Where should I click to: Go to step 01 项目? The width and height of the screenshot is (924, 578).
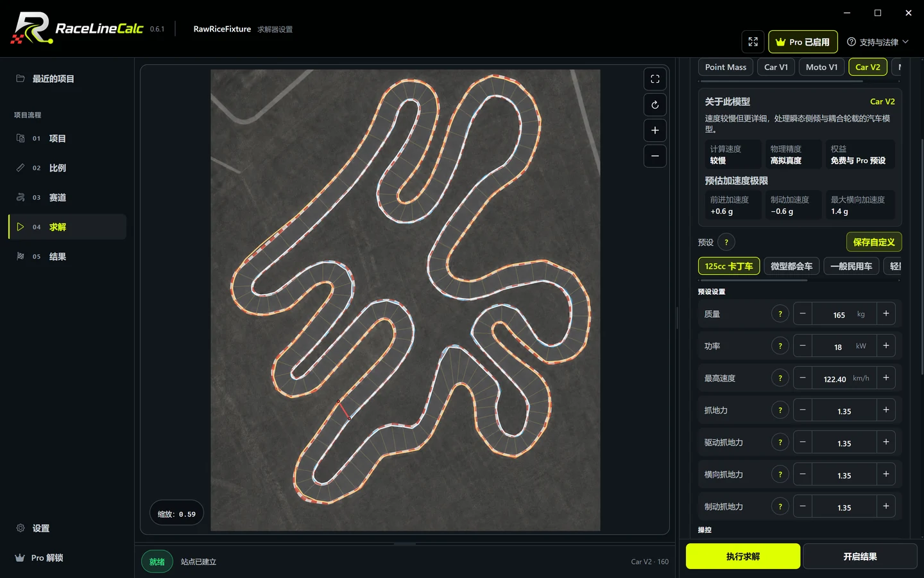[67, 138]
